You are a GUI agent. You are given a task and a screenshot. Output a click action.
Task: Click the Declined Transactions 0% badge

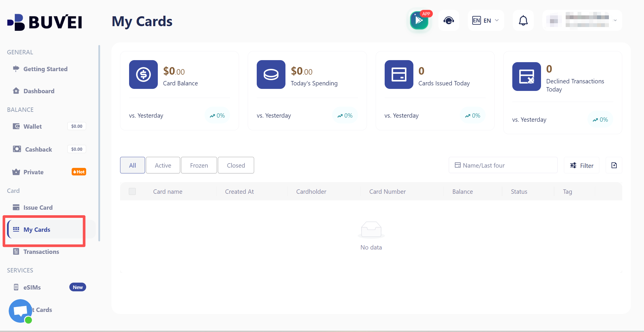pyautogui.click(x=600, y=120)
